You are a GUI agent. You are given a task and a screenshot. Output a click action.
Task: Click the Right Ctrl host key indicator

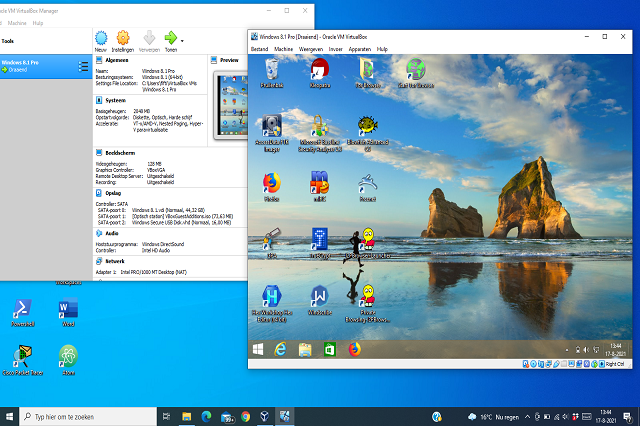click(x=615, y=364)
